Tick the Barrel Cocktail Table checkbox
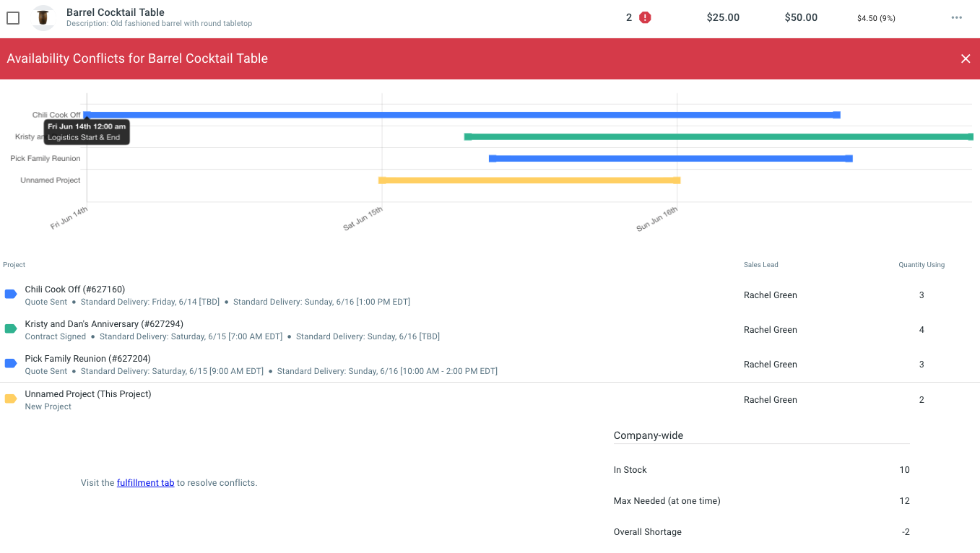This screenshot has width=980, height=553. (x=13, y=18)
